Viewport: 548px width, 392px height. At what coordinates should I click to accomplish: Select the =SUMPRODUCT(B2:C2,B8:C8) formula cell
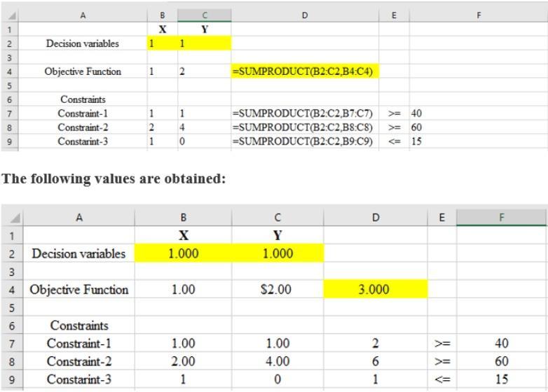point(305,127)
